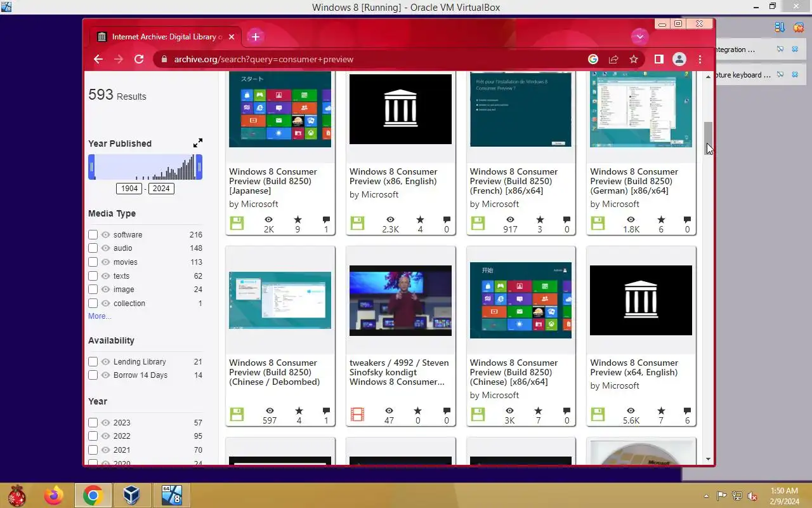Expand the Year Published histogram
This screenshot has height=508, width=812.
tap(198, 143)
